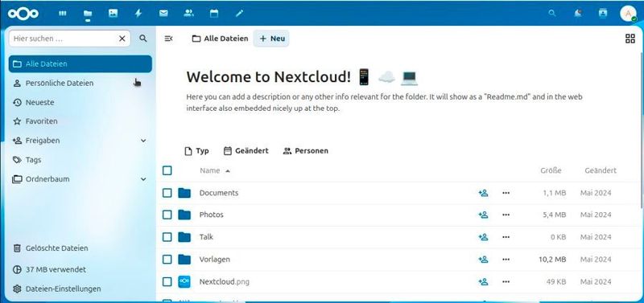Viewport: 644px width, 303px height.
Task: Open the user avatar menu
Action: (628, 14)
